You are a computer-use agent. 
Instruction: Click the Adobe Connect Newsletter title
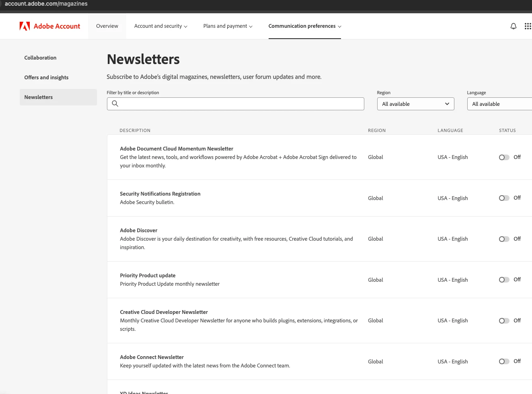pos(152,357)
